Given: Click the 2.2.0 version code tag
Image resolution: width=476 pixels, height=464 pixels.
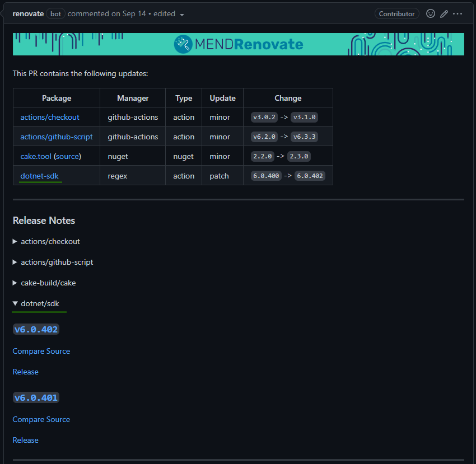Looking at the screenshot, I should point(263,156).
